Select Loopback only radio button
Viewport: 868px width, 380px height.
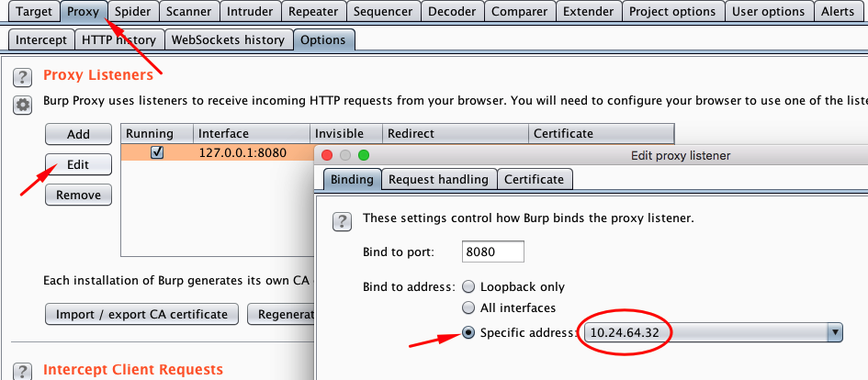[x=468, y=287]
